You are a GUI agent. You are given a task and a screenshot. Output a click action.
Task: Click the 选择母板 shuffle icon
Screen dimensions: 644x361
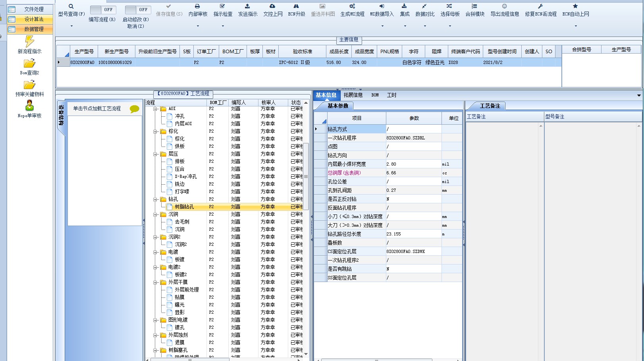coord(449,6)
